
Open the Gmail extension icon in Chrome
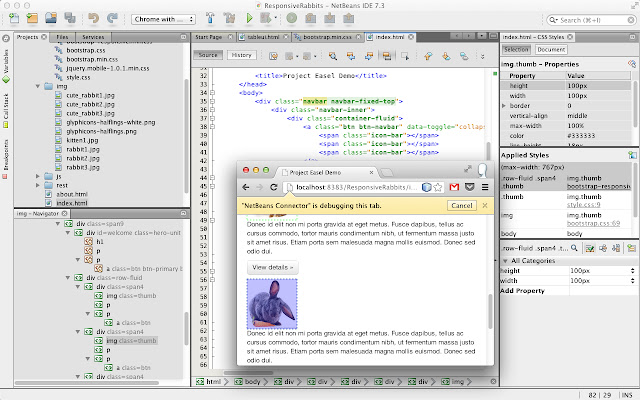click(x=454, y=187)
